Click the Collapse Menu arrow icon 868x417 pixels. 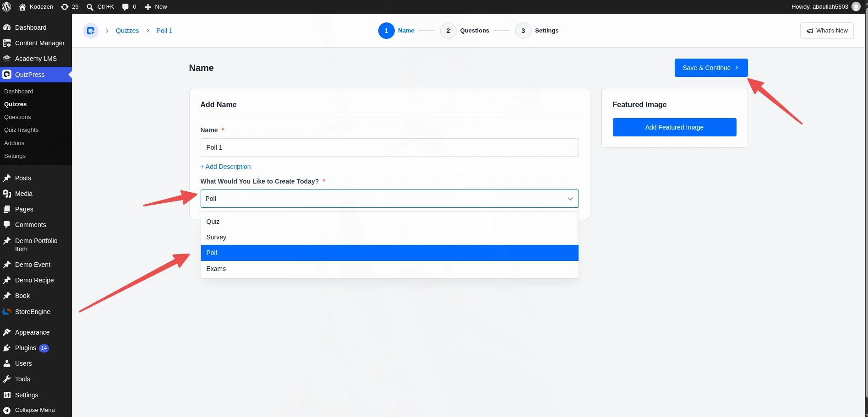[x=7, y=410]
